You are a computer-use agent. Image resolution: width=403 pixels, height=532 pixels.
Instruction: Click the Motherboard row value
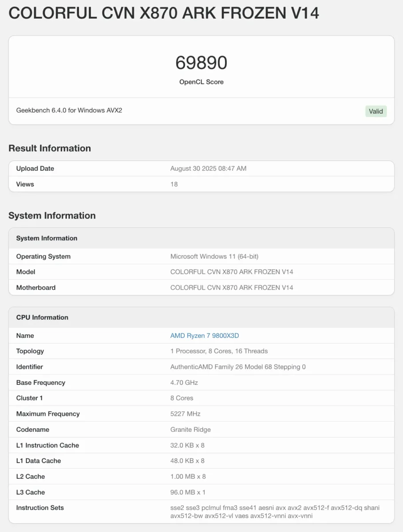232,287
